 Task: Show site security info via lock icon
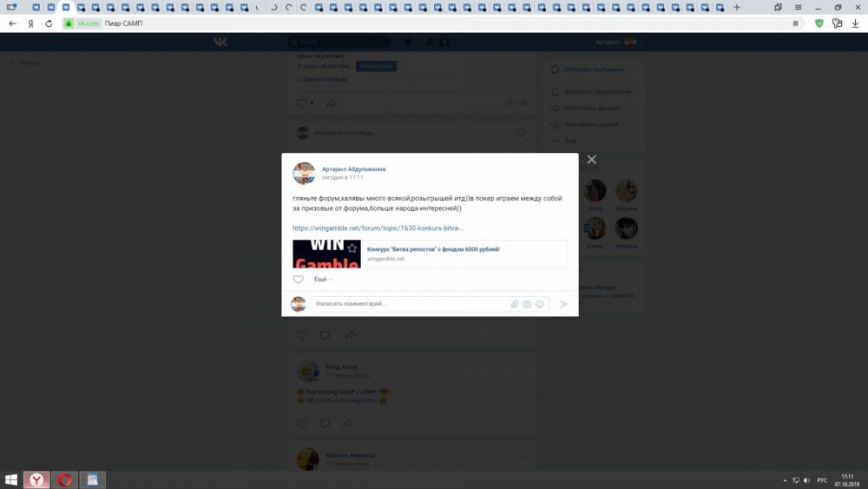click(x=69, y=23)
